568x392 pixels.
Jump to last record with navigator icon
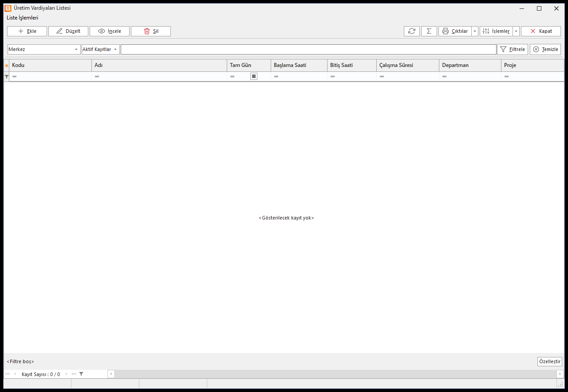pos(74,374)
